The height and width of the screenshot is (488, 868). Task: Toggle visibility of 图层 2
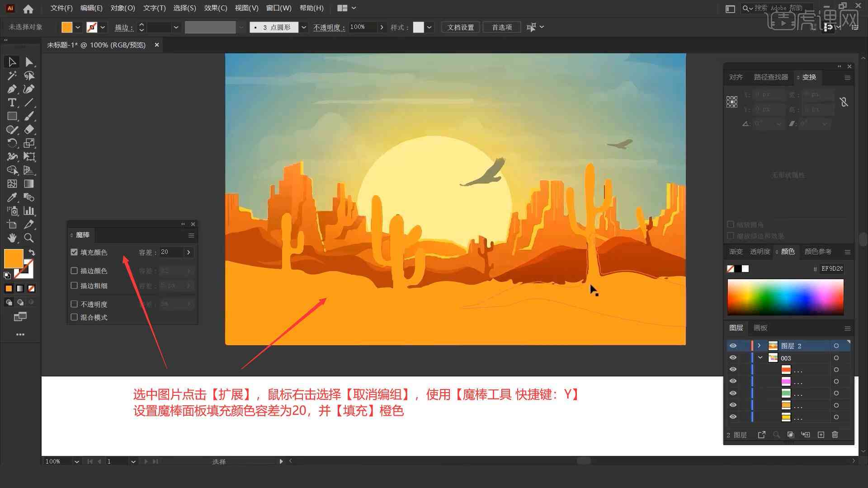click(733, 346)
